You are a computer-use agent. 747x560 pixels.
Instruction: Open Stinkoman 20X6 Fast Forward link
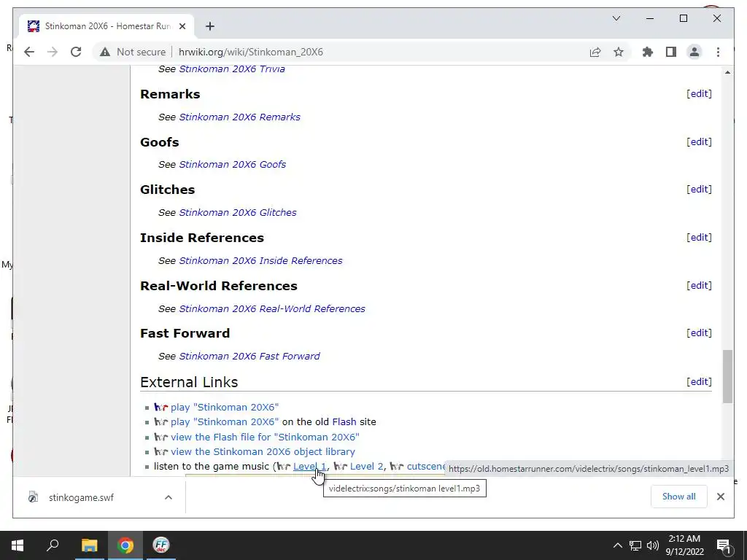click(x=249, y=356)
